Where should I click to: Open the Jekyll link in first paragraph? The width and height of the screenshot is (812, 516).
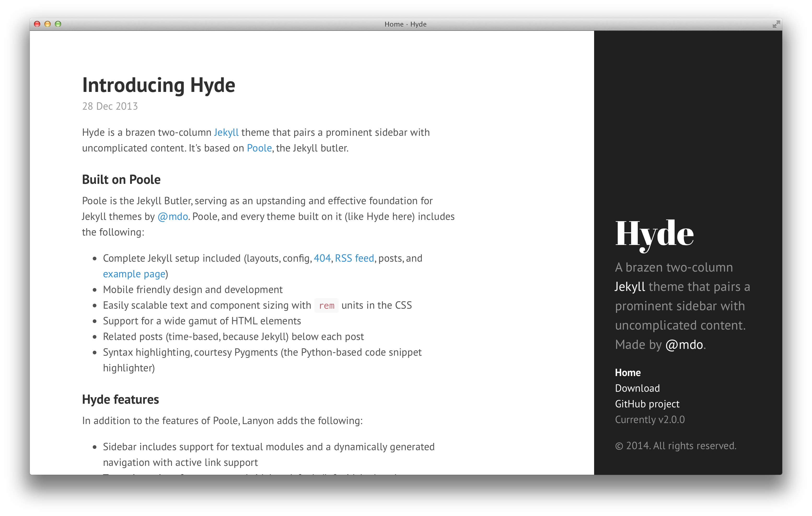226,132
